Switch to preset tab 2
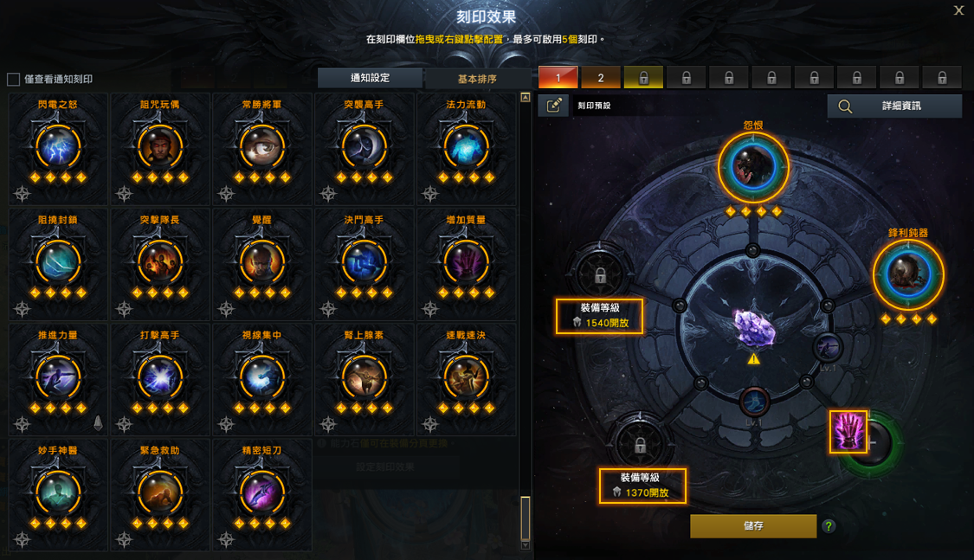The height and width of the screenshot is (560, 974). [601, 78]
